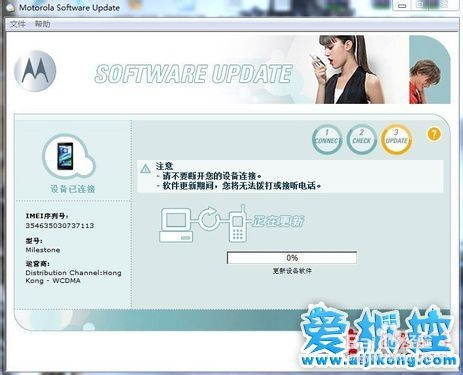The height and width of the screenshot is (375, 463).
Task: Click the 正在更新 status text
Action: (x=278, y=221)
